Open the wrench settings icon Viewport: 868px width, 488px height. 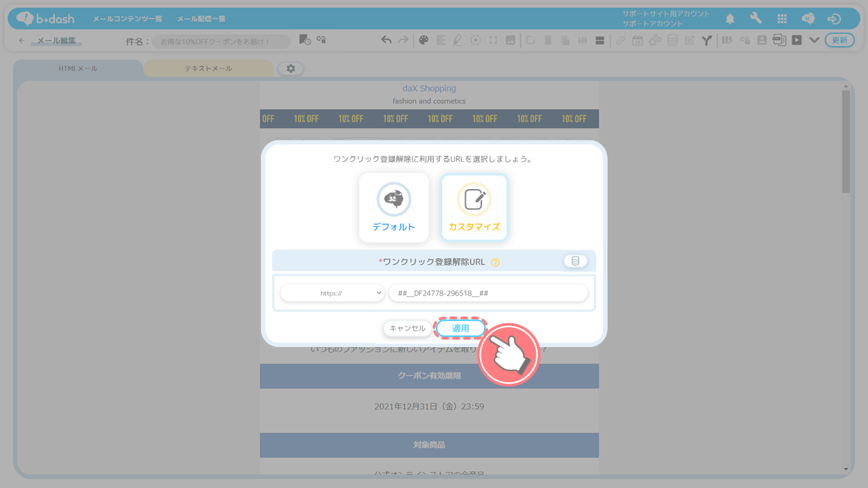tap(755, 18)
